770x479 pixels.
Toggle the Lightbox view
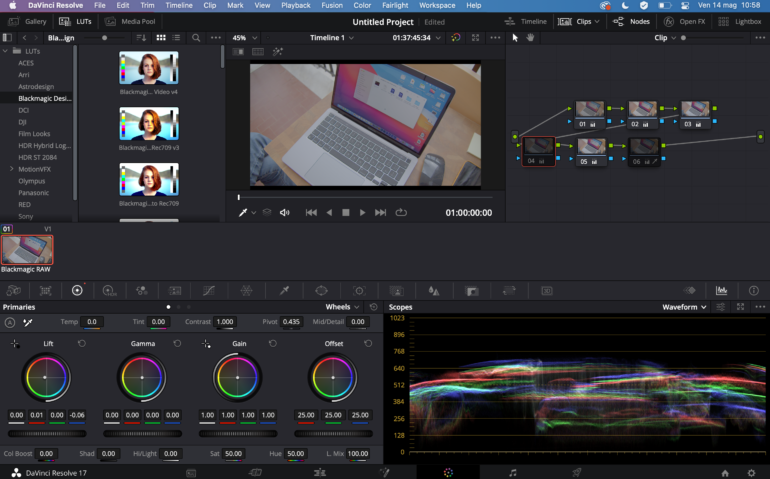tap(740, 22)
